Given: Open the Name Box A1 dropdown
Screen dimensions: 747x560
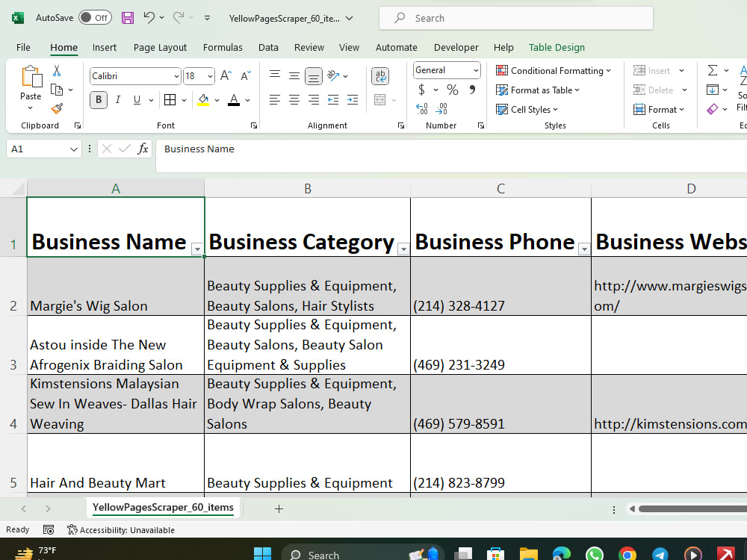Looking at the screenshot, I should click(73, 149).
